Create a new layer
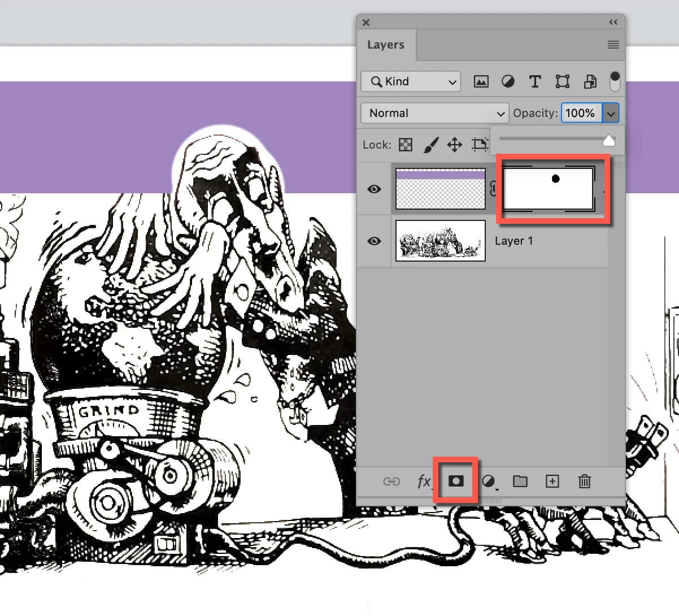The height and width of the screenshot is (616, 679). (552, 481)
